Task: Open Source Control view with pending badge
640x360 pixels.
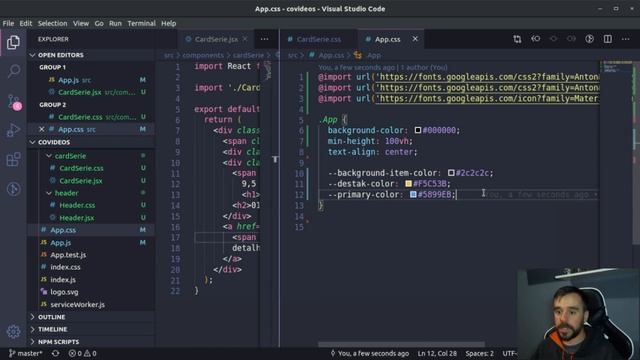Action: pyautogui.click(x=14, y=102)
